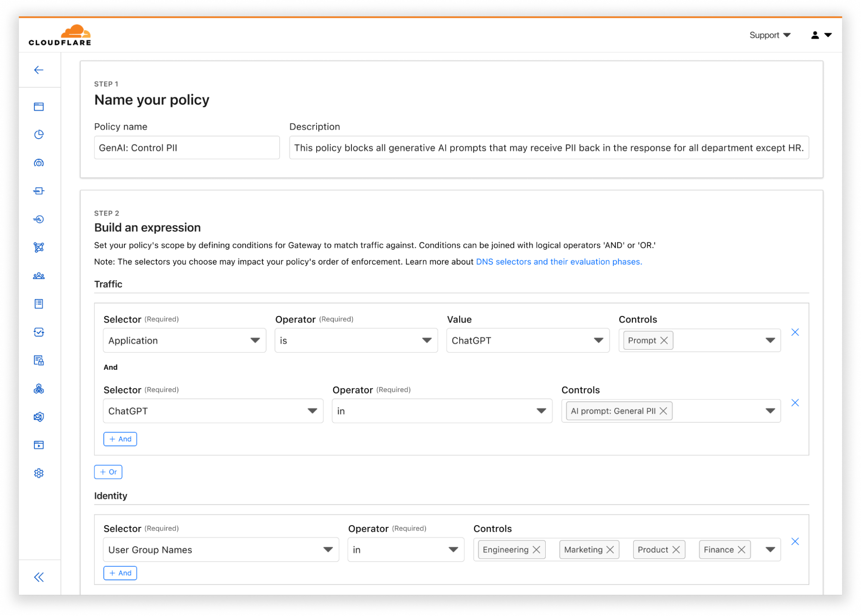
Task: Click the network mesh sidebar icon
Action: [39, 248]
